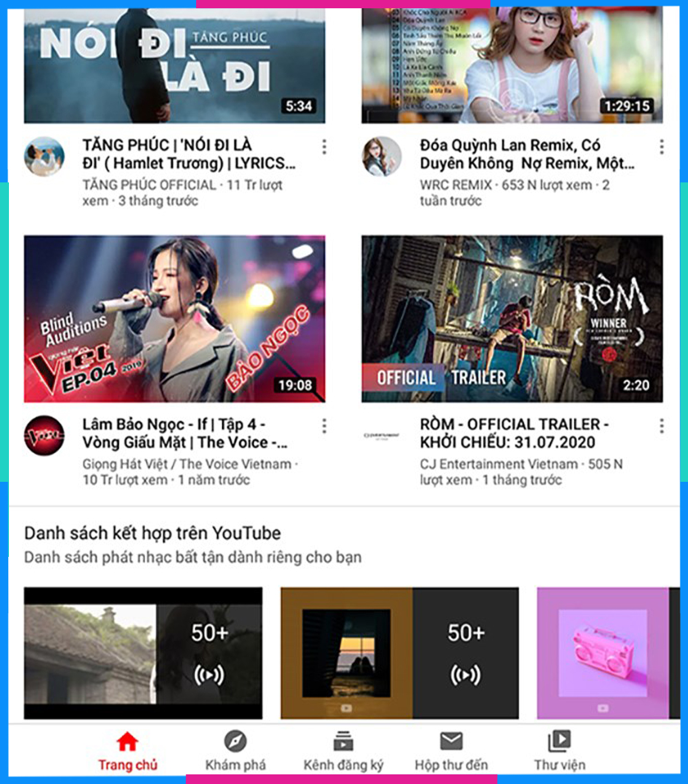Click 'CJ Entertainment Vietnam · 505 N' info
The width and height of the screenshot is (688, 784).
point(521,472)
